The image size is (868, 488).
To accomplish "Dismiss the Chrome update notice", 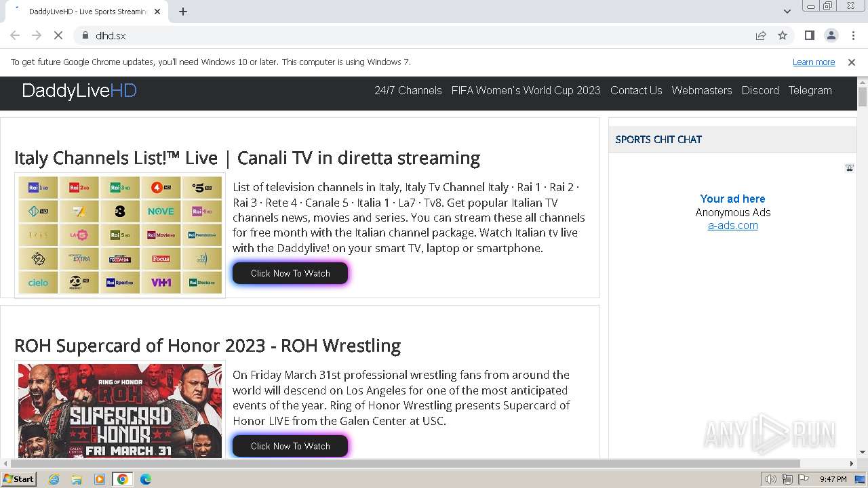I will pyautogui.click(x=852, y=62).
